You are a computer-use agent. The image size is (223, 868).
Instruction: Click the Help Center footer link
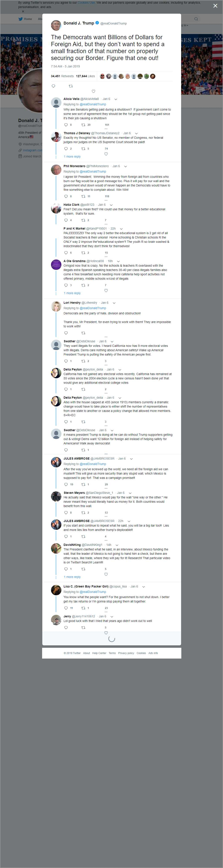pyautogui.click(x=99, y=653)
